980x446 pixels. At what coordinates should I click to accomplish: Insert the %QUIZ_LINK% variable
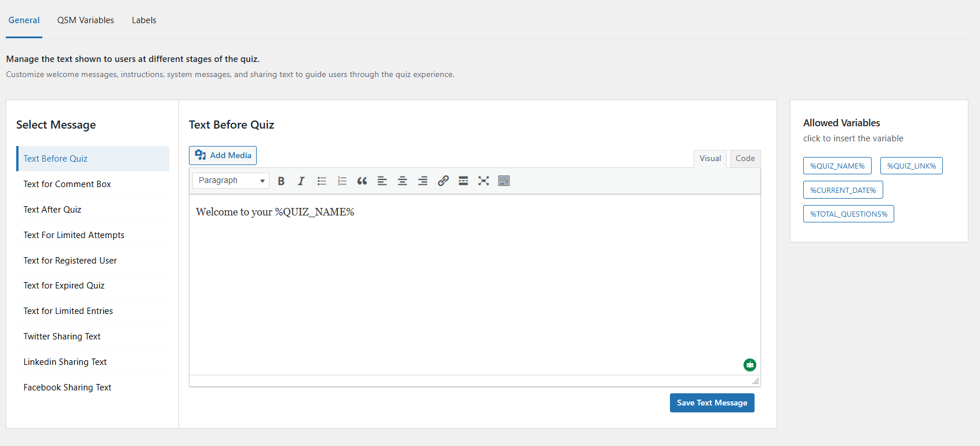tap(912, 166)
